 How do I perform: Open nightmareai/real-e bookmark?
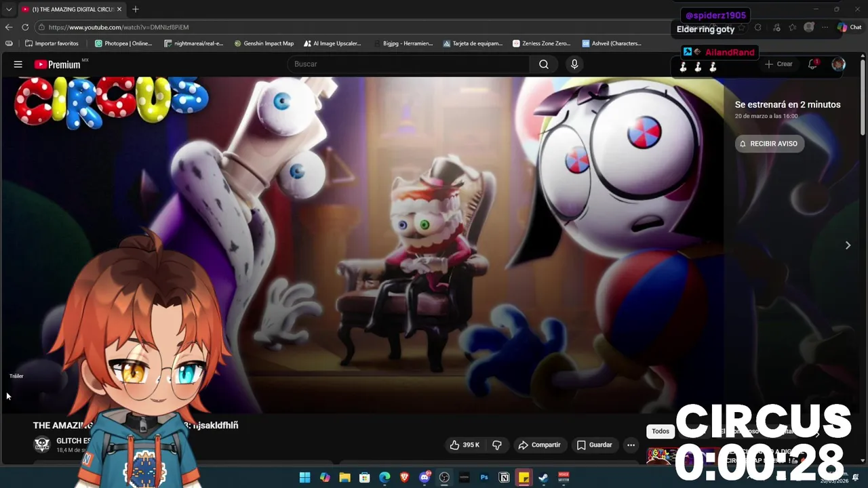click(194, 43)
